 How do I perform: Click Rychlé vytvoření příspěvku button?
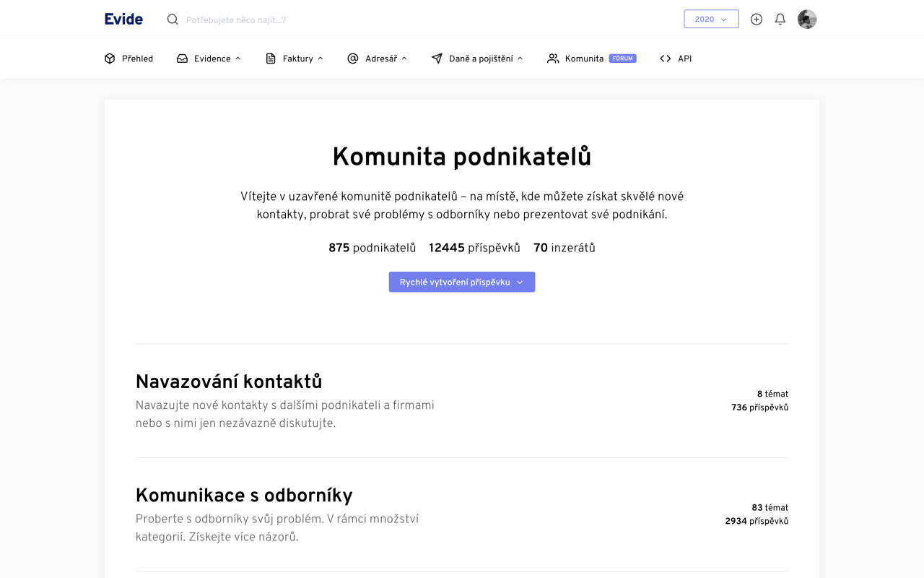(461, 282)
